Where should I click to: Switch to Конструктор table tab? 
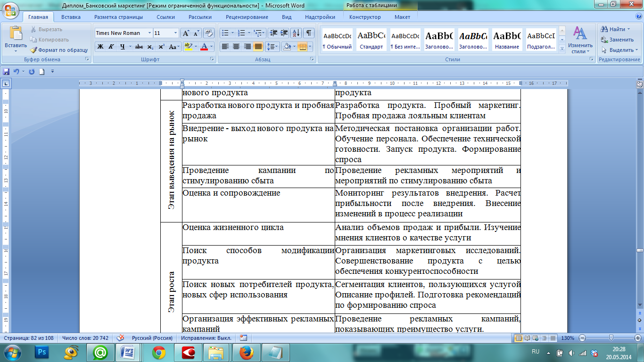pyautogui.click(x=365, y=17)
